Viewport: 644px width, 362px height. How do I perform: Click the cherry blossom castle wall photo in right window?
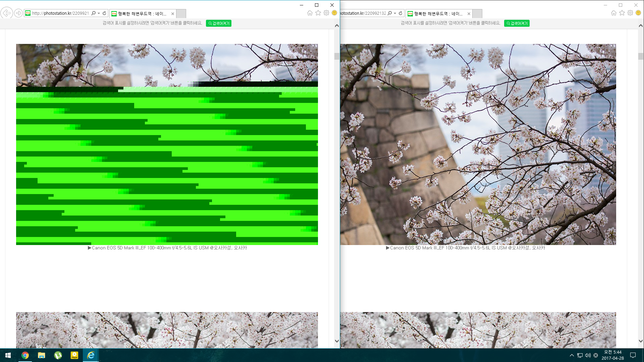point(478,144)
